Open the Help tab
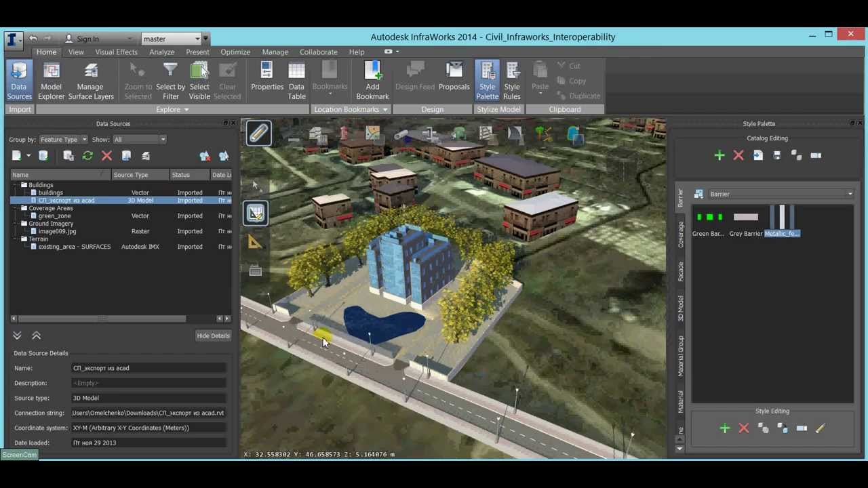The height and width of the screenshot is (488, 868). coord(356,52)
